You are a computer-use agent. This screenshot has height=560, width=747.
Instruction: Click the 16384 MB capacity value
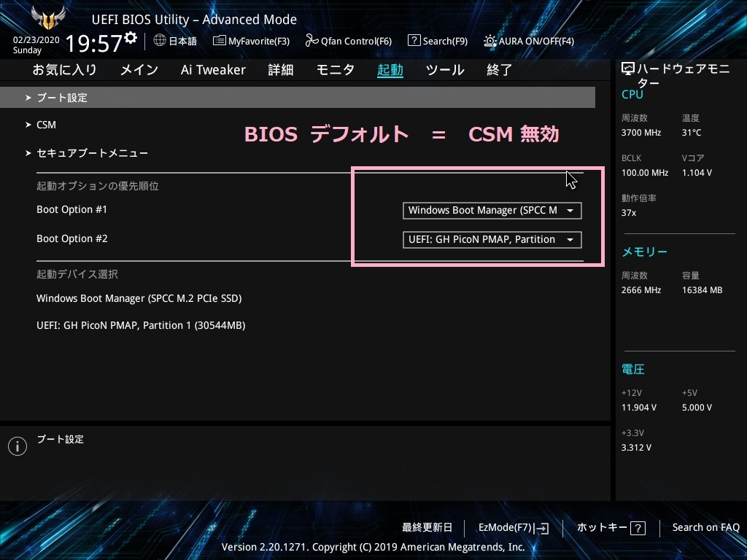pyautogui.click(x=703, y=290)
